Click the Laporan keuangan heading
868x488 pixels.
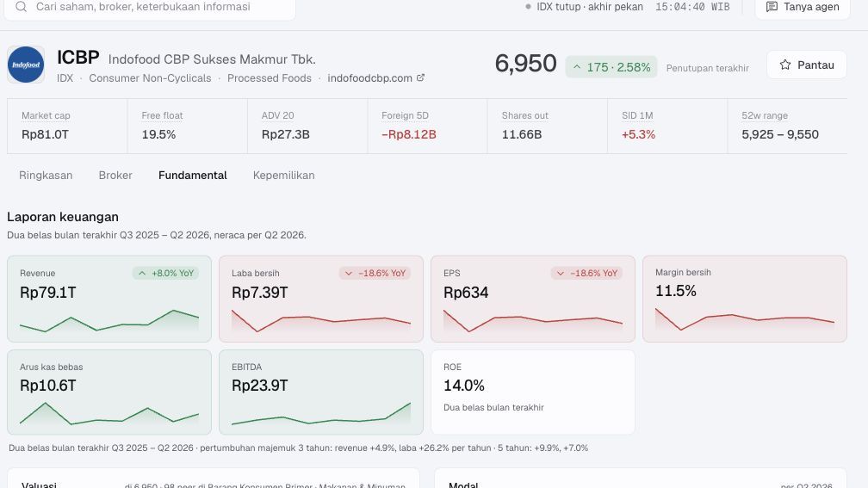pyautogui.click(x=63, y=217)
